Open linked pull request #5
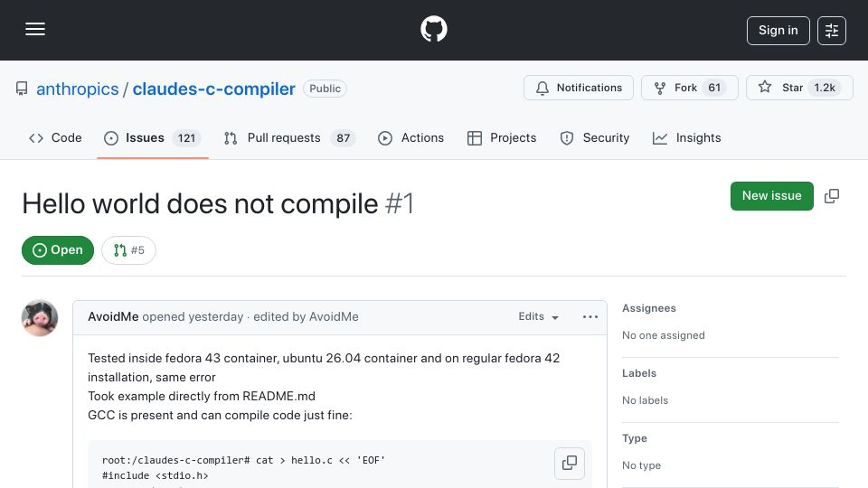The height and width of the screenshot is (488, 868). coord(128,250)
